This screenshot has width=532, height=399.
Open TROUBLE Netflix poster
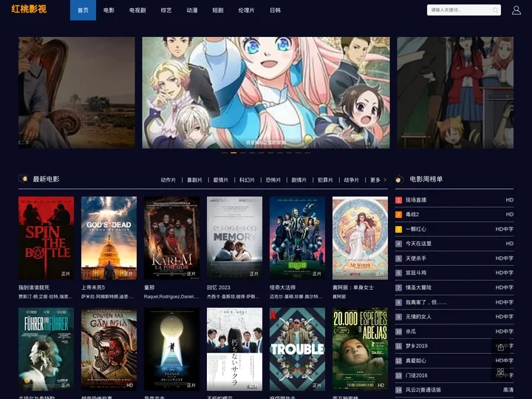(297, 349)
